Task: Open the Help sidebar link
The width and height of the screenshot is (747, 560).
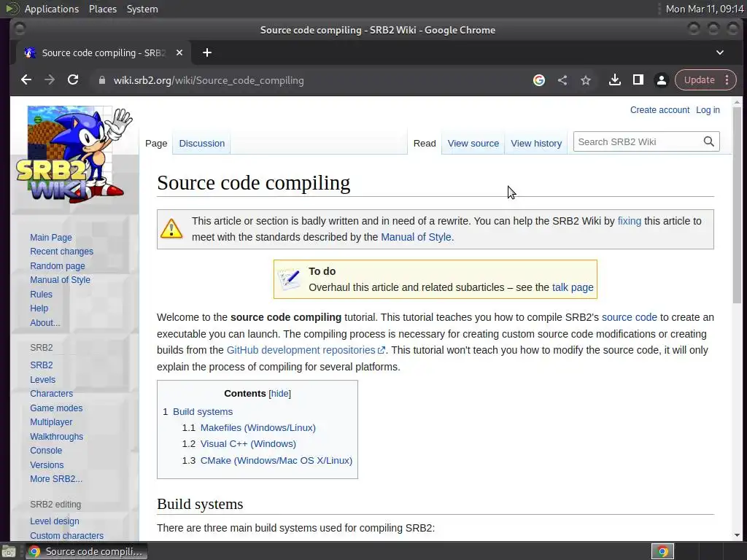Action: pos(39,308)
